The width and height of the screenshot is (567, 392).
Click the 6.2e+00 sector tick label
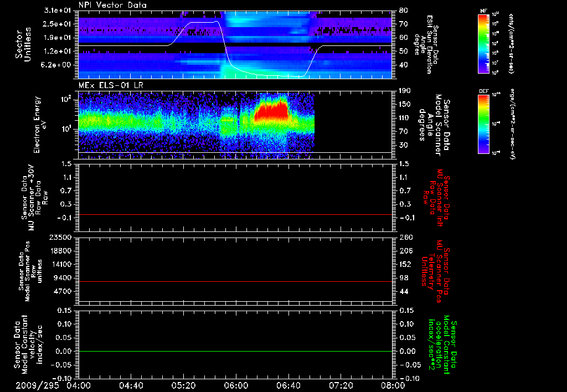tap(57, 65)
